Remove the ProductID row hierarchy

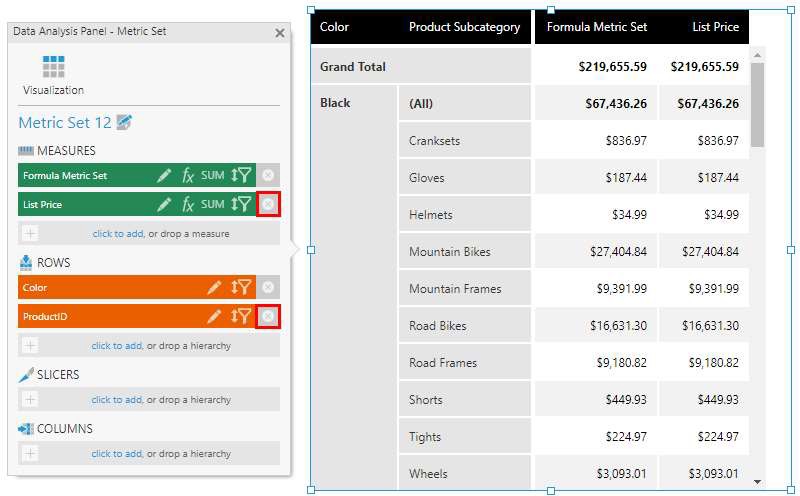point(268,317)
